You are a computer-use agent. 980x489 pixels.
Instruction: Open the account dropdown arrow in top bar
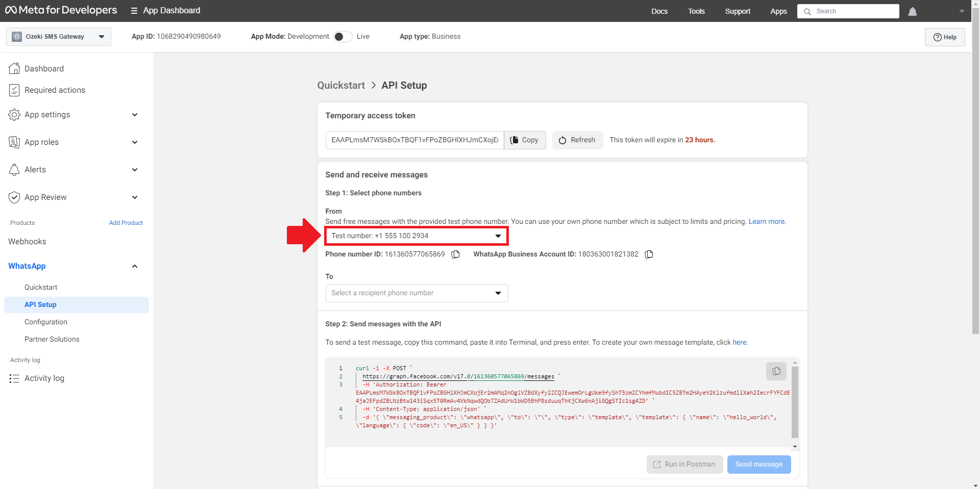pos(962,11)
